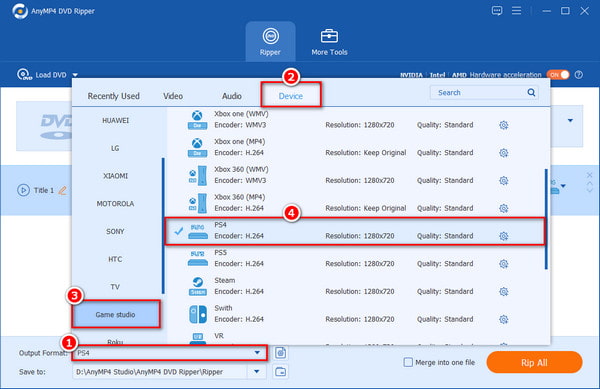The height and width of the screenshot is (389, 600).
Task: Open custom profile settings icon next to Output Format
Action: 280,352
